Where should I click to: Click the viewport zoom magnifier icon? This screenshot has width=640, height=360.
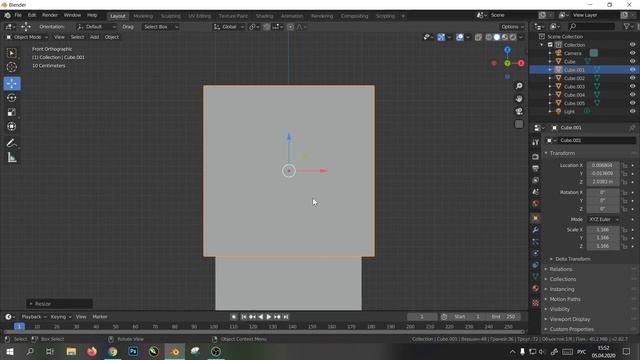point(519,86)
